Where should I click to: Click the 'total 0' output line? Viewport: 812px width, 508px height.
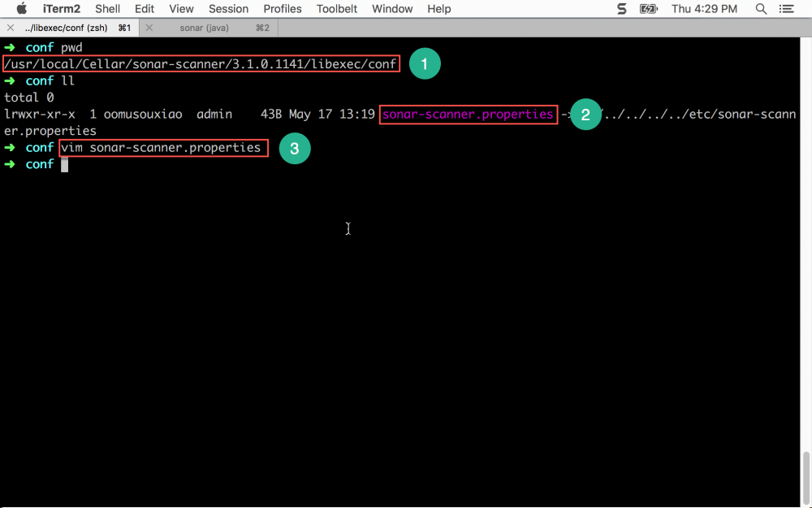[x=29, y=98]
